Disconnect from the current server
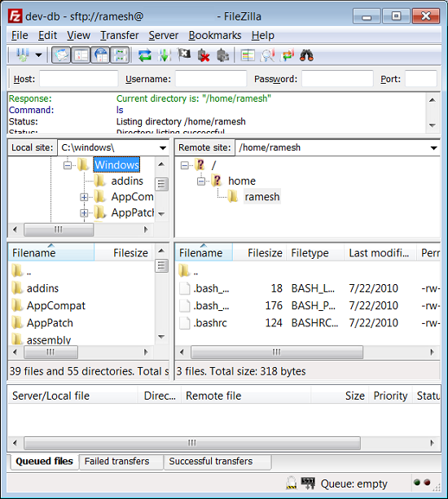 204,55
